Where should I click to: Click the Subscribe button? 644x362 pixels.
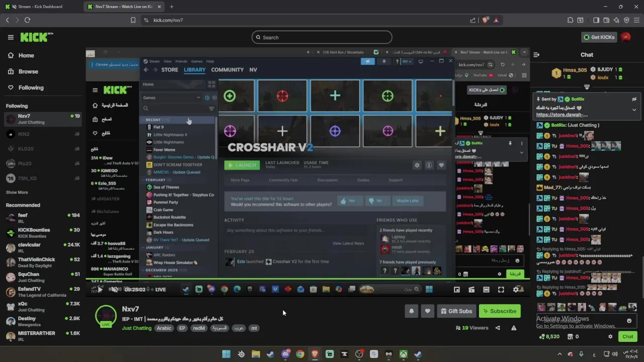click(x=500, y=311)
